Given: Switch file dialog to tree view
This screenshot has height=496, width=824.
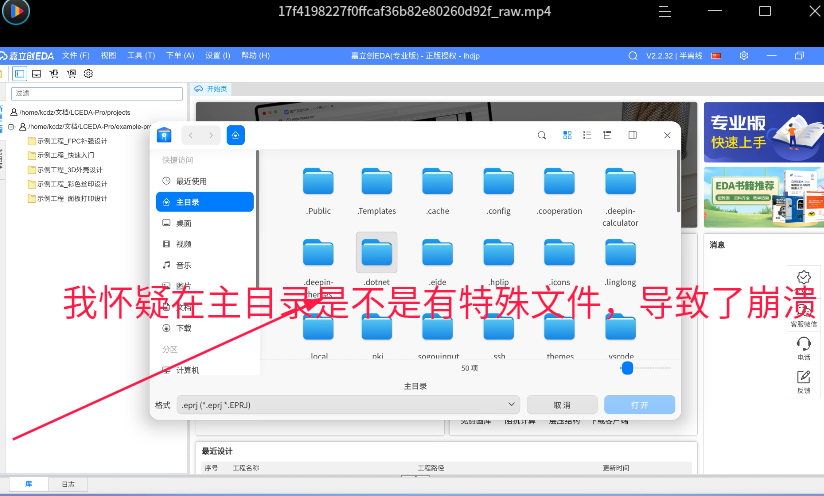Looking at the screenshot, I should [x=607, y=135].
